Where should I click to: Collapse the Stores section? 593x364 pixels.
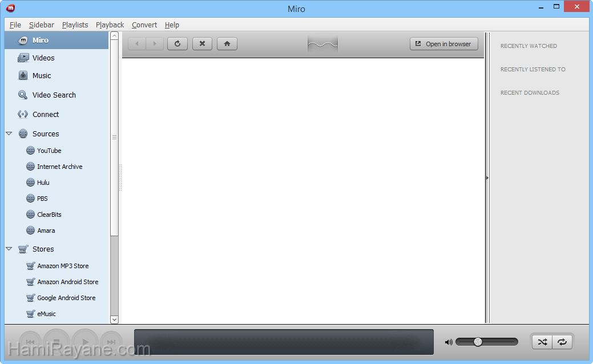9,249
